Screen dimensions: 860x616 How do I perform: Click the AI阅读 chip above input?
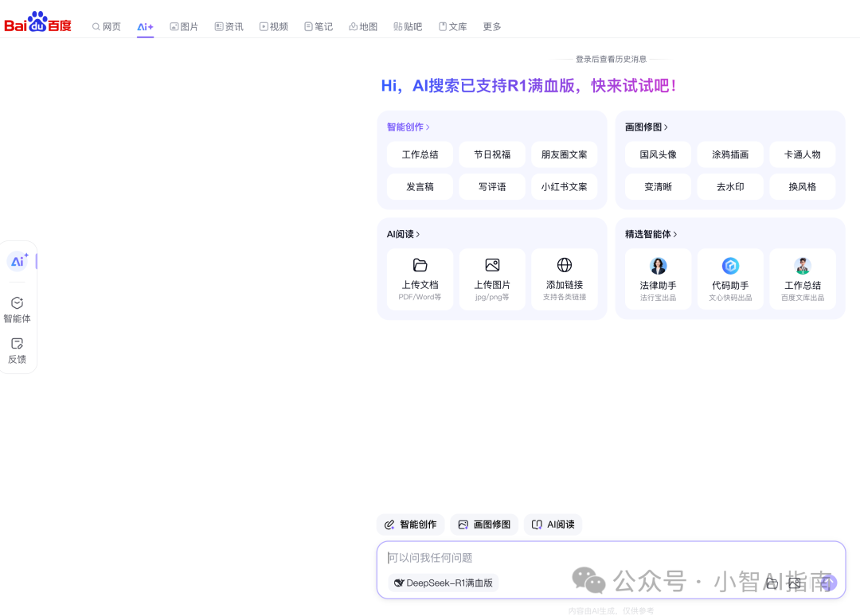point(553,524)
